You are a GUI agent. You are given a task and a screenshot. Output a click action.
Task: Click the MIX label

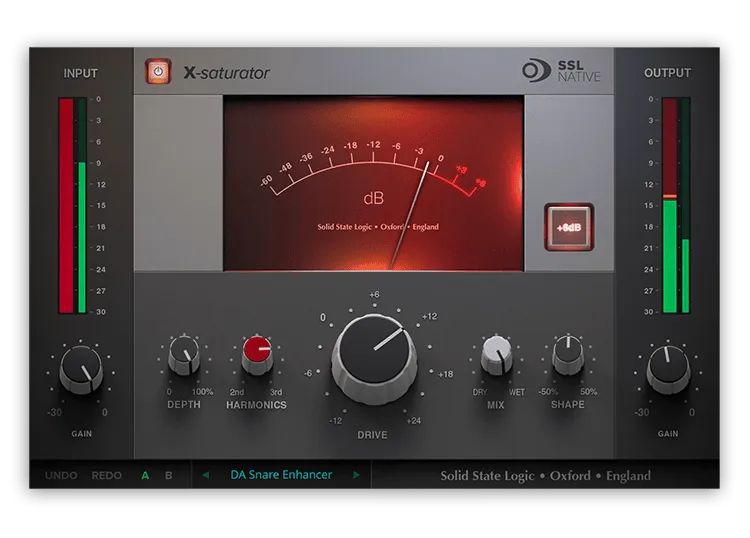coord(496,405)
